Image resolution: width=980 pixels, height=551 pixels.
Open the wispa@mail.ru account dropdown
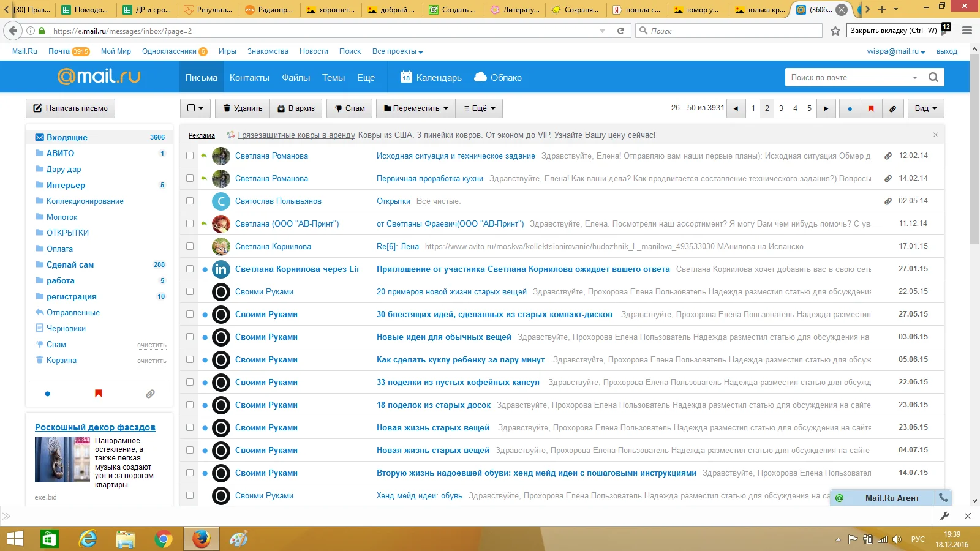[x=896, y=51]
